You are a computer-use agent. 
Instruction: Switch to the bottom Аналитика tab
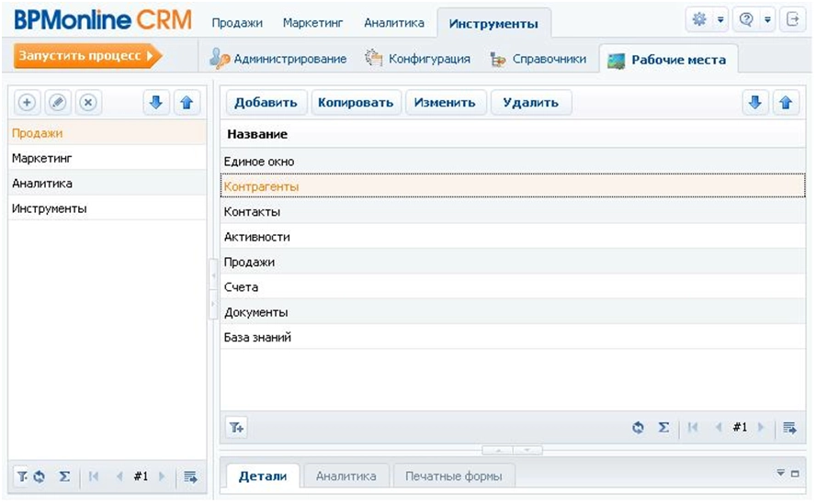point(346,476)
